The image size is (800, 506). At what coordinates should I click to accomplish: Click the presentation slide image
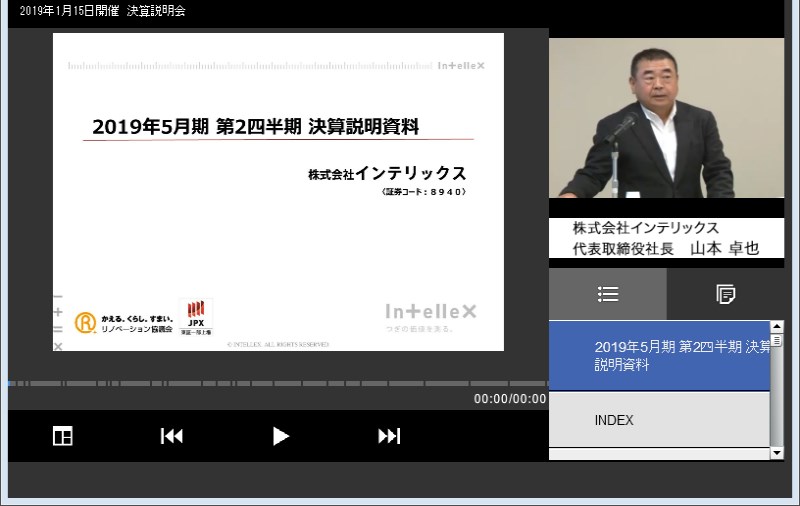[278, 192]
